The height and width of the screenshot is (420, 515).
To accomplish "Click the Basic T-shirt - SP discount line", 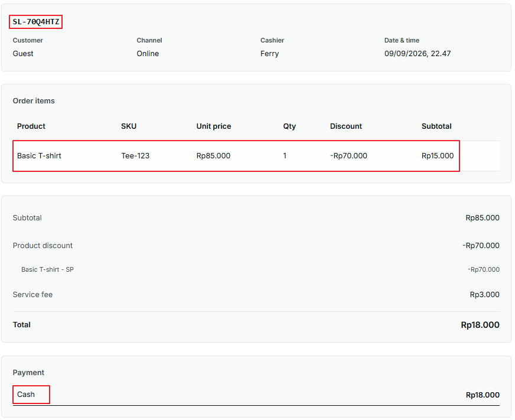I will 48,269.
